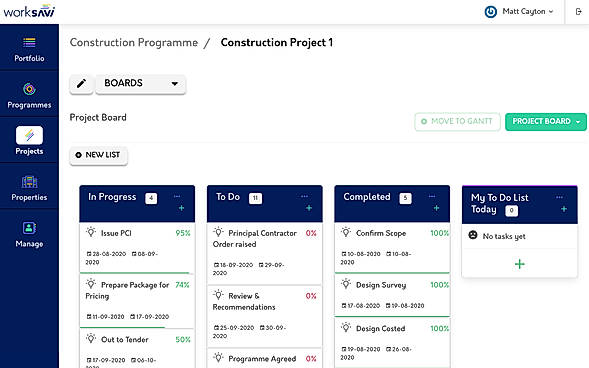Open My To Do List Today options menu
Image resolution: width=589 pixels, height=368 pixels.
click(x=559, y=197)
